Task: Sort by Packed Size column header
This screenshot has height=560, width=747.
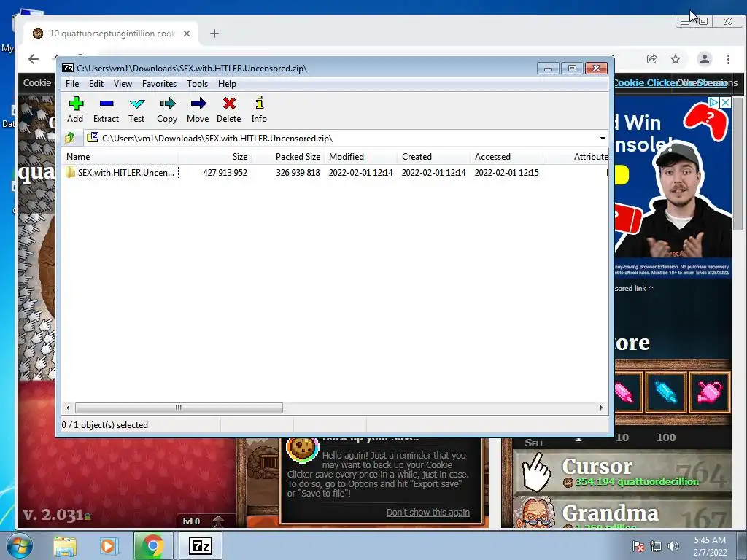Action: pyautogui.click(x=287, y=157)
